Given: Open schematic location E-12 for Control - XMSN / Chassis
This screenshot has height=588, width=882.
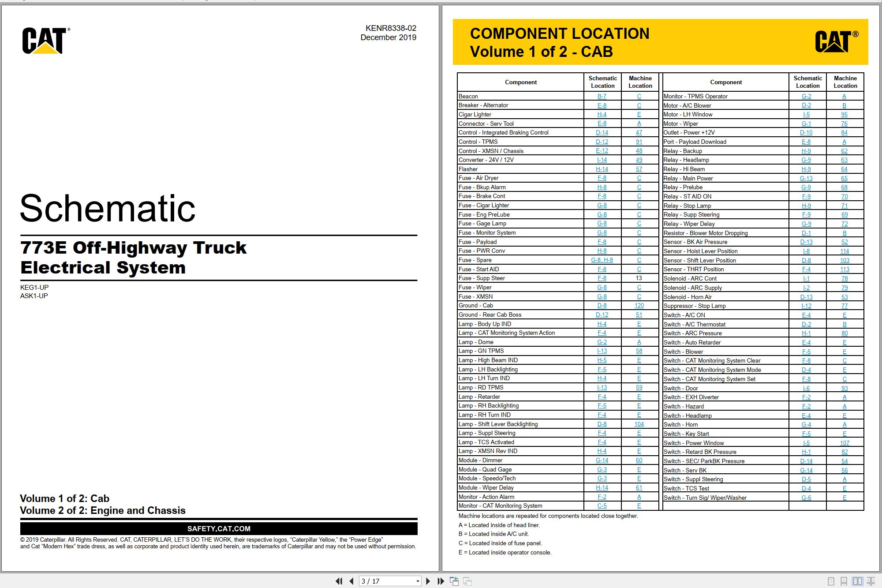Looking at the screenshot, I should [602, 151].
